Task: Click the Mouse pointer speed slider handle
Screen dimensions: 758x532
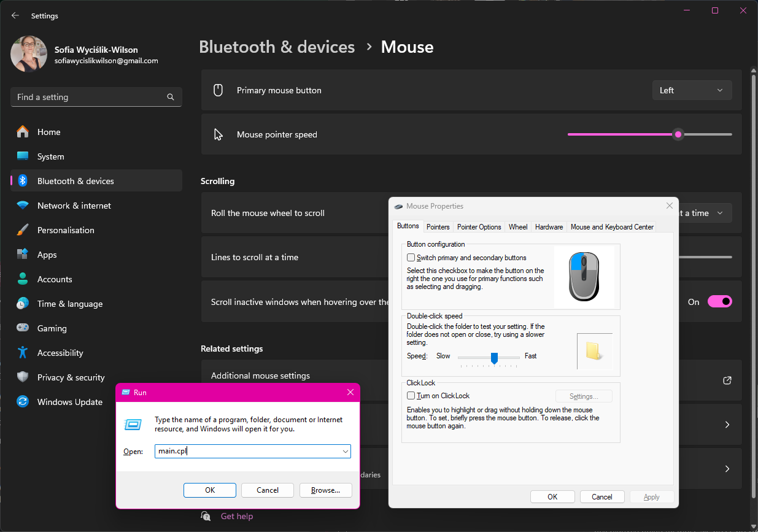Action: (x=678, y=134)
